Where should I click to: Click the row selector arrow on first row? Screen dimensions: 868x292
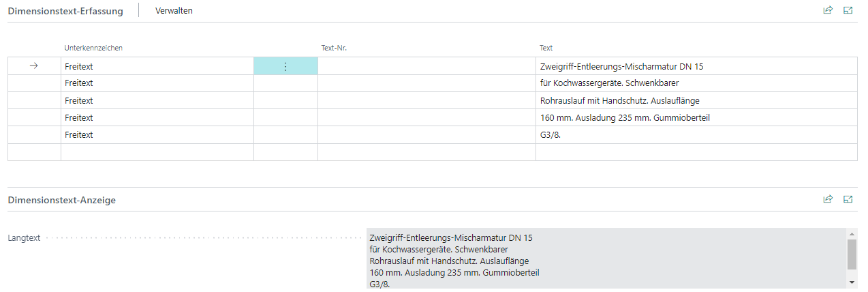coord(34,66)
